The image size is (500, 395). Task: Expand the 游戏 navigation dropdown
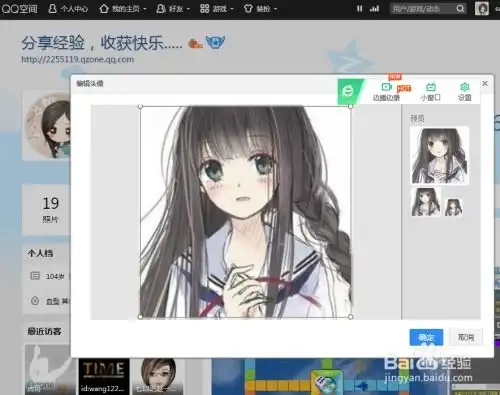(217, 9)
